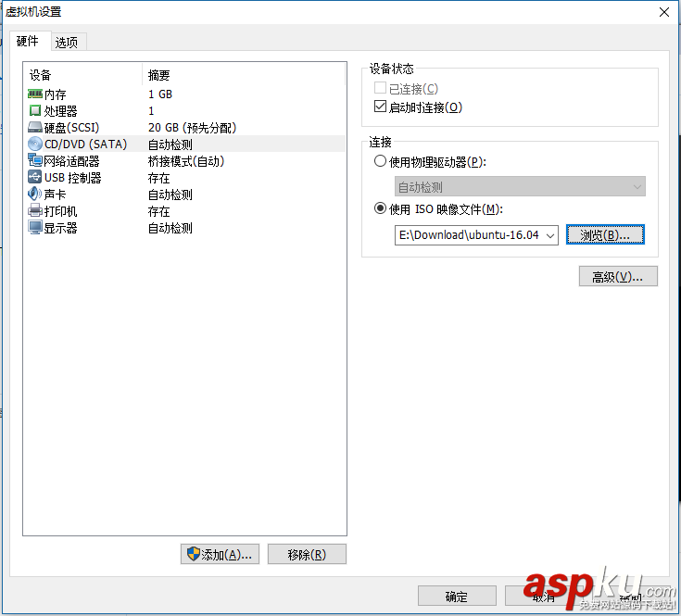681x616 pixels.
Task: Open 高级(V)... advanced settings
Action: (618, 277)
